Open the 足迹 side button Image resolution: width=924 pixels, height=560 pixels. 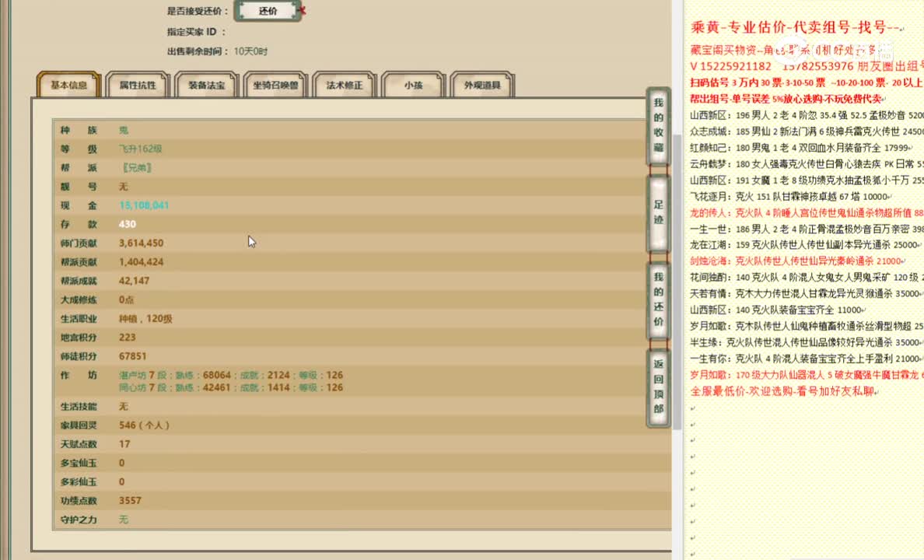coord(658,212)
